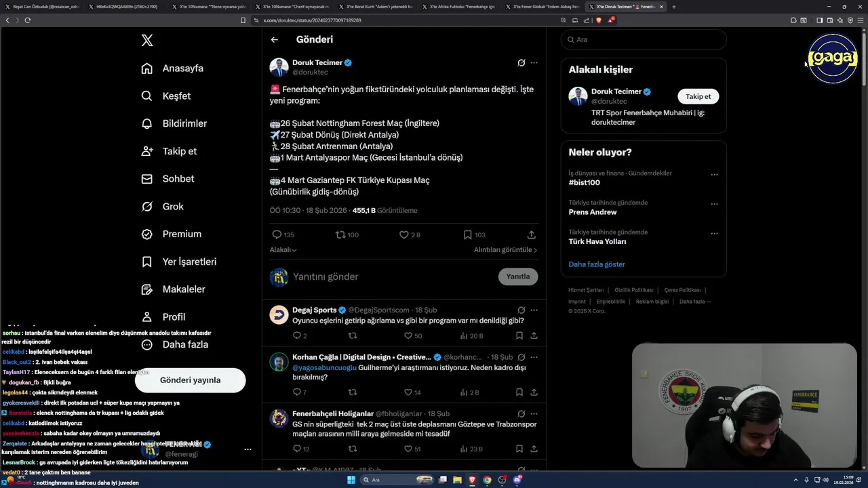The image size is (868, 488).
Task: Open account menu dots beside @feneragi
Action: pyautogui.click(x=248, y=449)
